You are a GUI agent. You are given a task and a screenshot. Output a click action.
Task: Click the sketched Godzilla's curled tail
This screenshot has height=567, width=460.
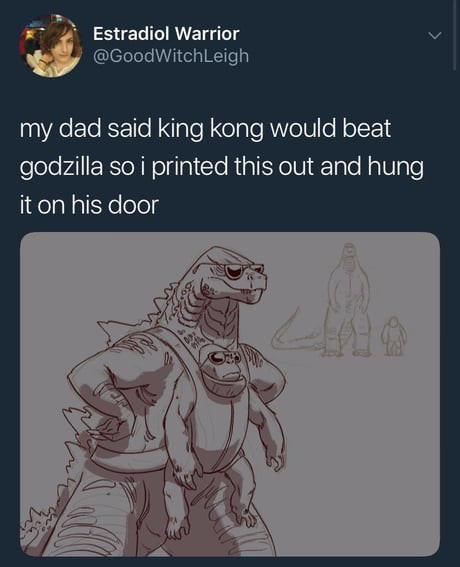(x=295, y=334)
